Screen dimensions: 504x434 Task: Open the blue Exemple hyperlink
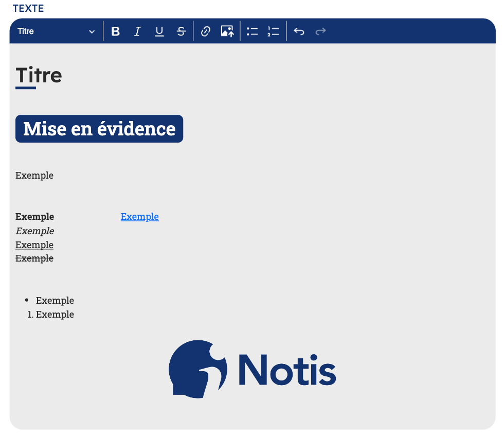click(x=139, y=217)
